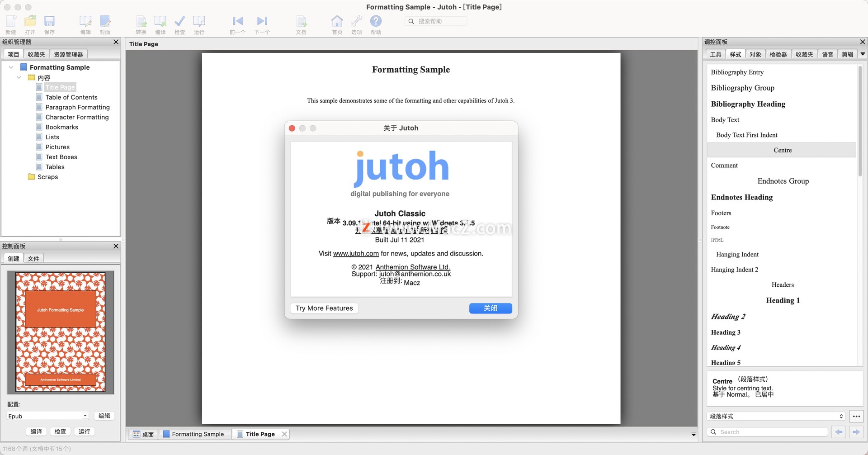
Task: Click the 编辑 button beside Epub
Action: pyautogui.click(x=104, y=416)
